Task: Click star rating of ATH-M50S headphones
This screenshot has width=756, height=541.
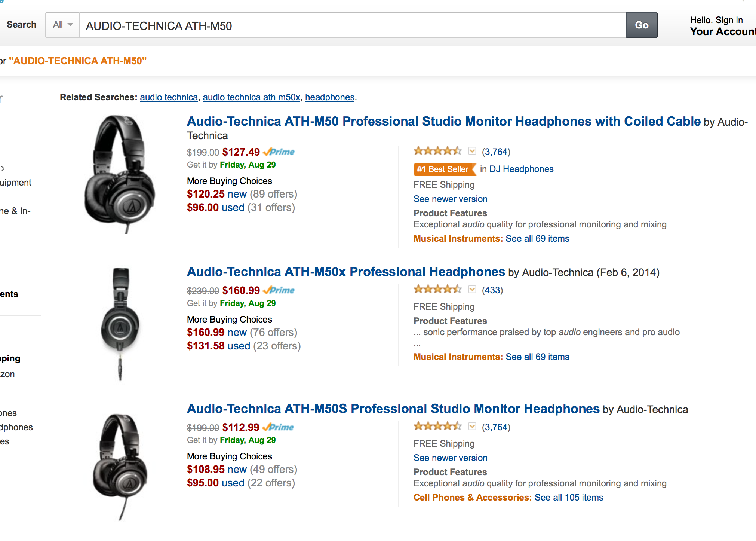Action: (437, 427)
